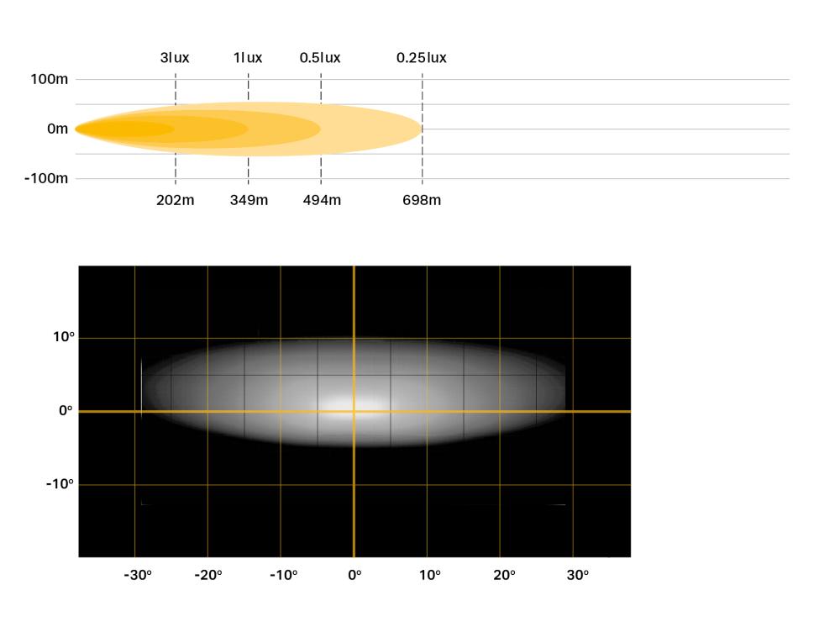The height and width of the screenshot is (643, 840).
Task: Click the '-30°' horizontal axis label
Action: pos(138,575)
